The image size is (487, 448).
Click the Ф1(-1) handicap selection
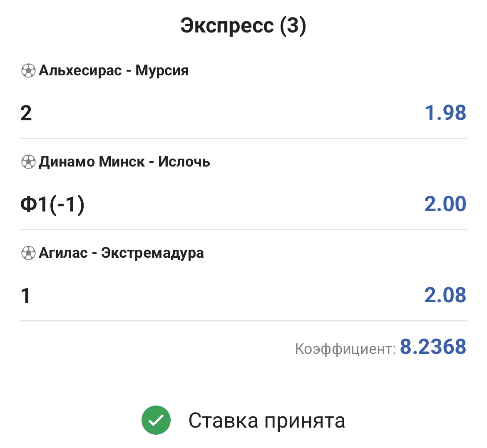click(52, 204)
